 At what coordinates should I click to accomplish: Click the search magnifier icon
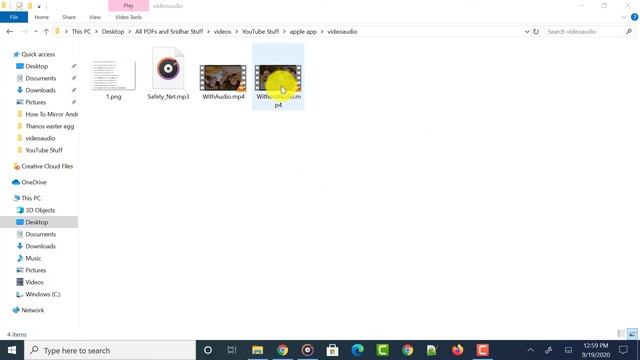point(629,31)
